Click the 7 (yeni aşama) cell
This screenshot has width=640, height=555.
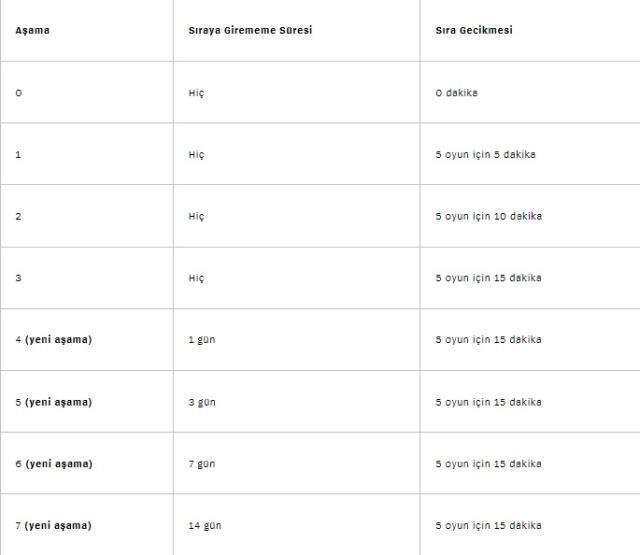pyautogui.click(x=53, y=526)
